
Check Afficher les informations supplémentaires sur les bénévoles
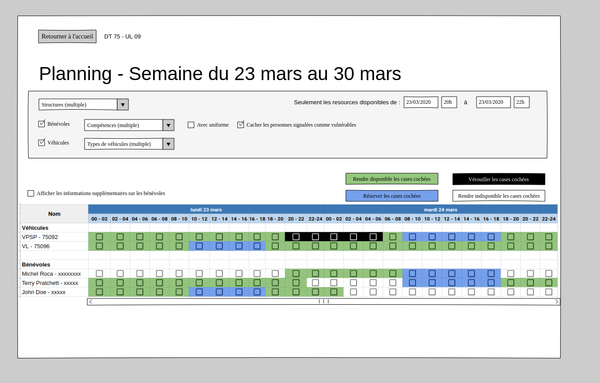pyautogui.click(x=31, y=194)
